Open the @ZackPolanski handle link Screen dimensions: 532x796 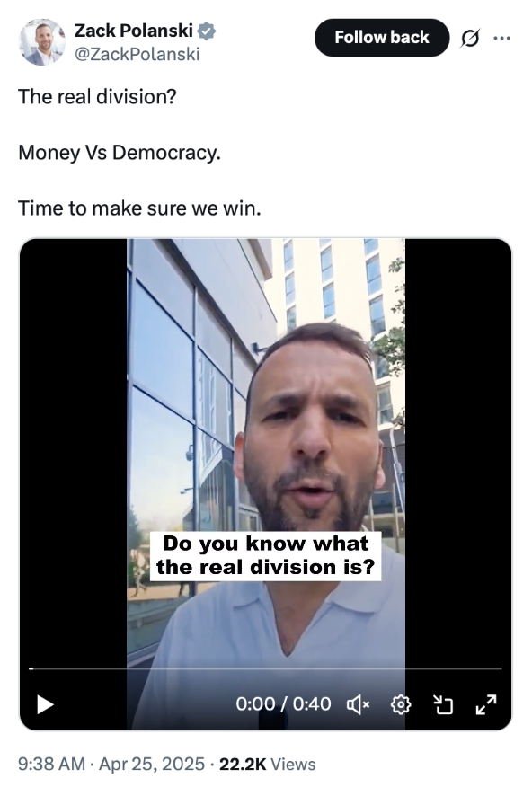pos(137,54)
